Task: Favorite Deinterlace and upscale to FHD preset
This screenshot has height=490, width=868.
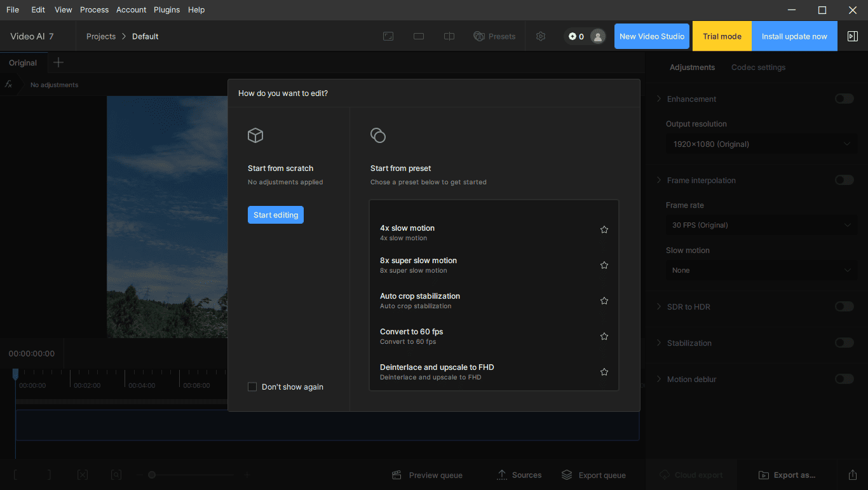Action: (x=604, y=372)
